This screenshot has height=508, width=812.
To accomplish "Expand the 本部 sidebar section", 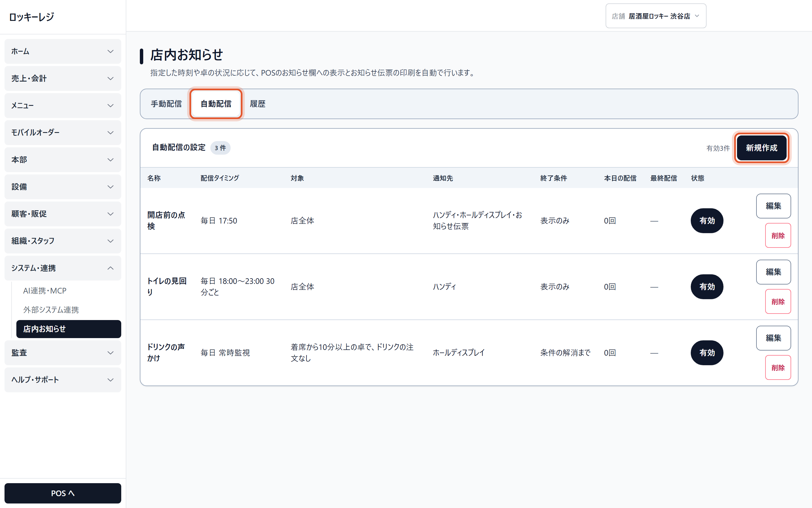I will pos(63,159).
